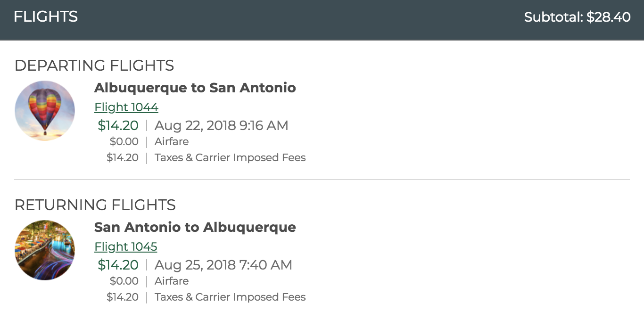The image size is (644, 311).
Task: Select the DEPARTING FLIGHTS heading
Action: coord(94,65)
